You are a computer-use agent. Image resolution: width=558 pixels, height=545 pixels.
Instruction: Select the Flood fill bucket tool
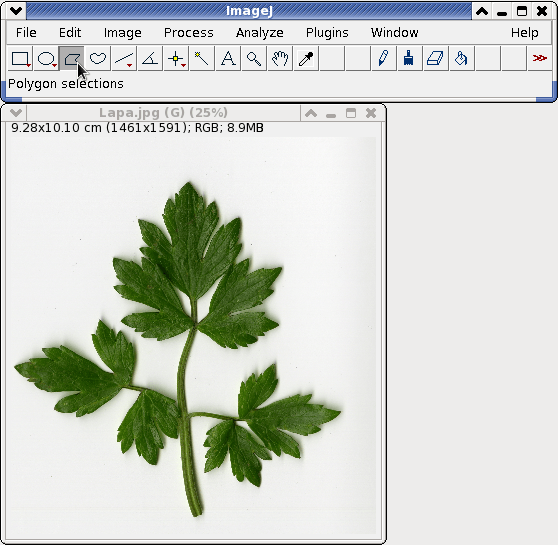(462, 59)
